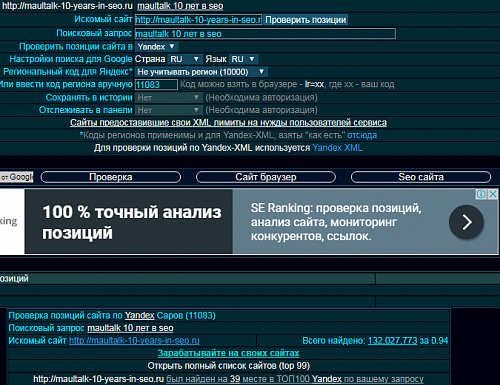Click the SE Ranking ad description text
Image resolution: width=500 pixels, height=385 pixels.
point(336,222)
